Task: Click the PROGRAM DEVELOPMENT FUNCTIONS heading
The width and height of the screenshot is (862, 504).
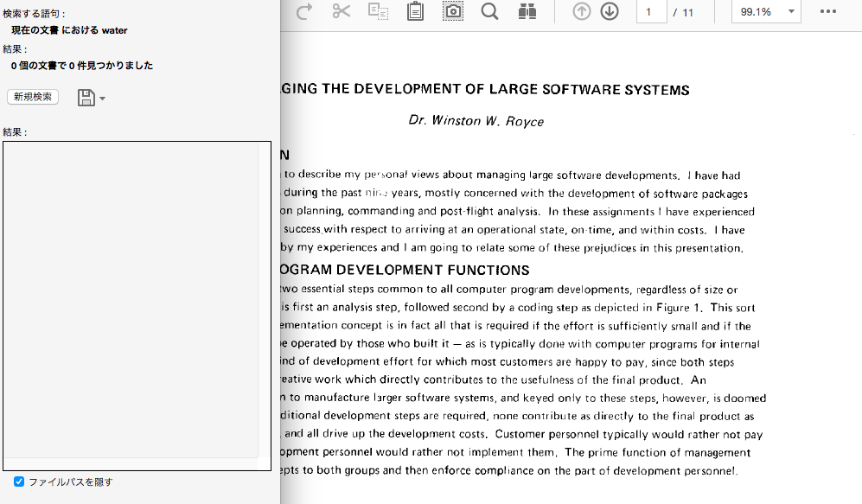Action: pos(404,270)
